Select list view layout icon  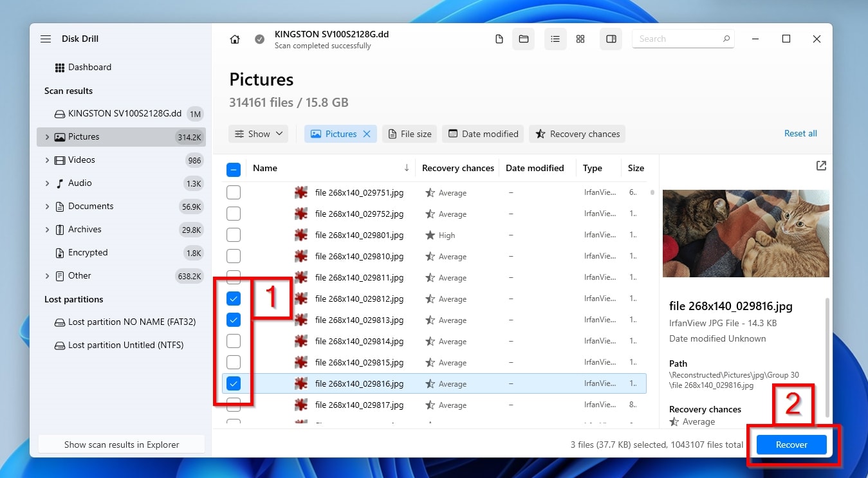point(555,39)
